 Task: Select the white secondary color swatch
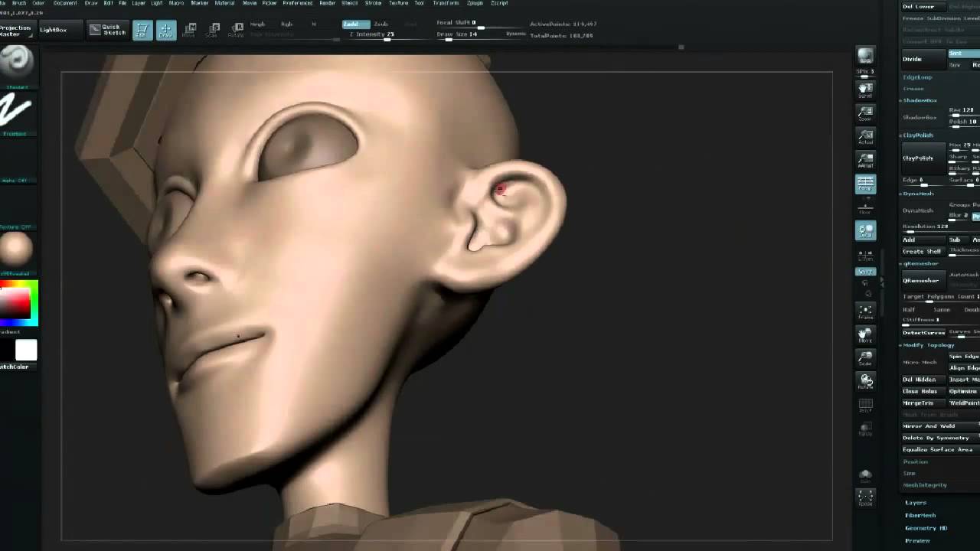(26, 350)
